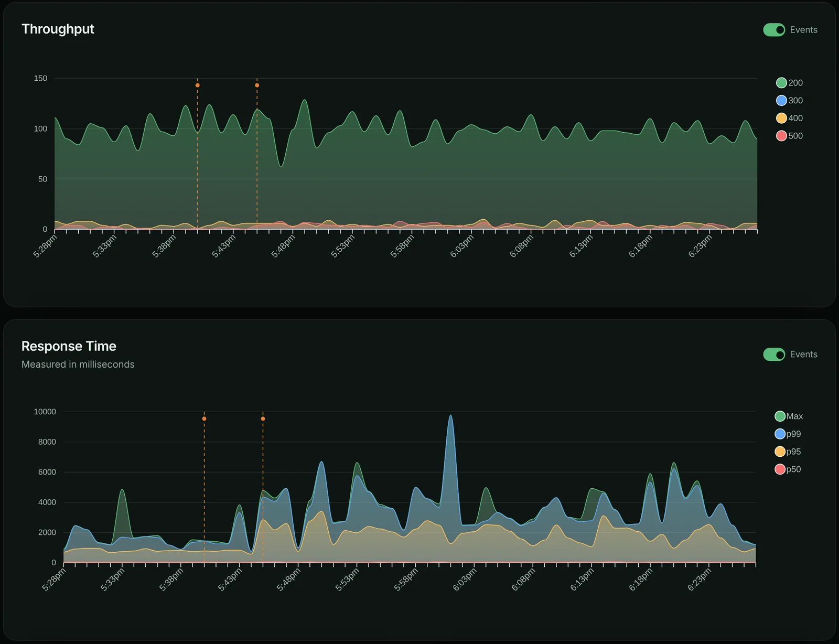Click the green 200 legend swatch
This screenshot has width=839, height=644.
781,83
